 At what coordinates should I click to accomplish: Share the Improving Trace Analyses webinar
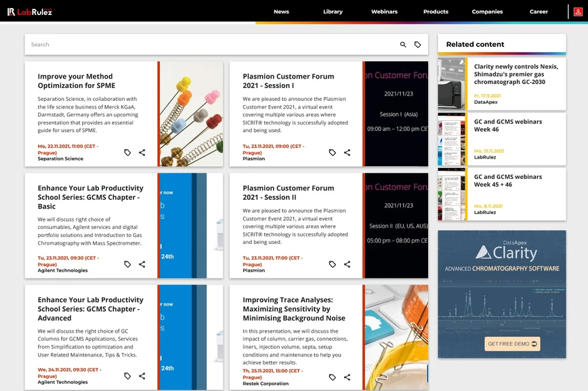pos(348,377)
